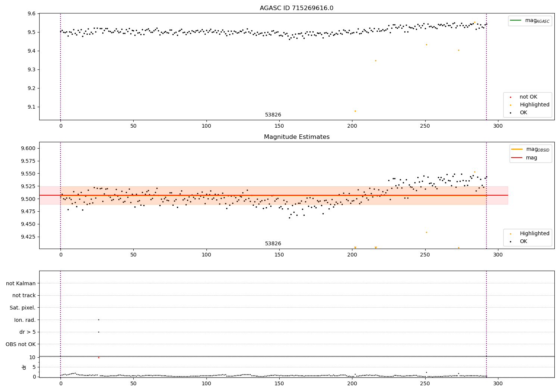This screenshot has width=560, height=392.
Task: Click the data point on the dr > 5 row
Action: [99, 332]
